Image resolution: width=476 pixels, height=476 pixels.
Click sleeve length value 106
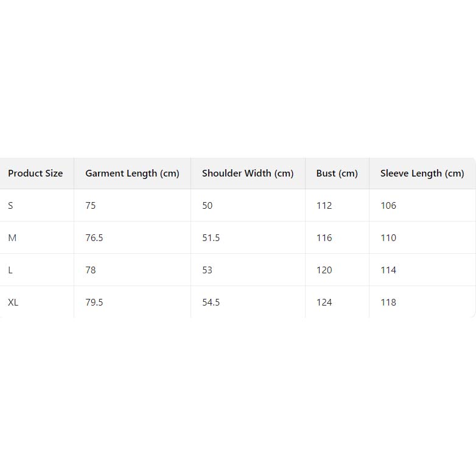[x=388, y=206]
